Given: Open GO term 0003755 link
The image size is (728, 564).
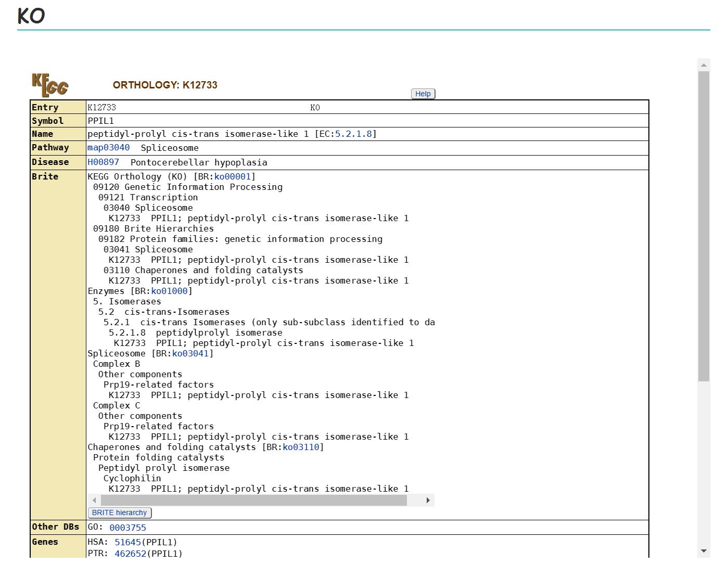Looking at the screenshot, I should point(127,528).
